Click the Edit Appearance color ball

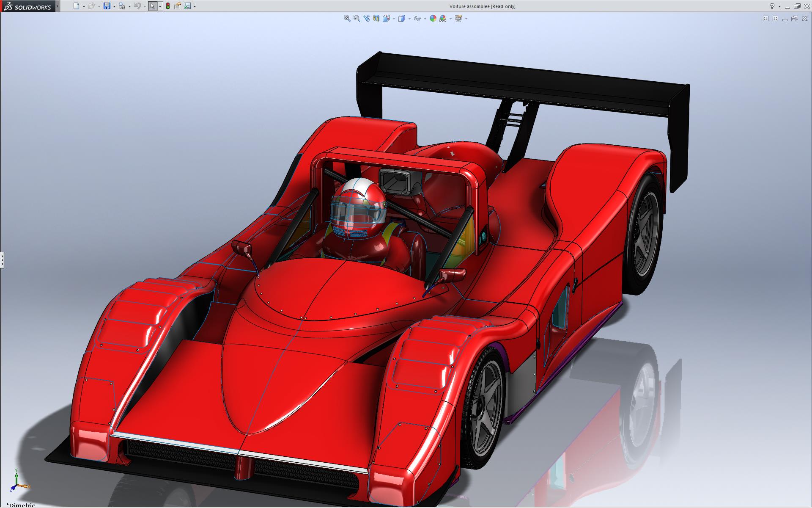click(433, 18)
